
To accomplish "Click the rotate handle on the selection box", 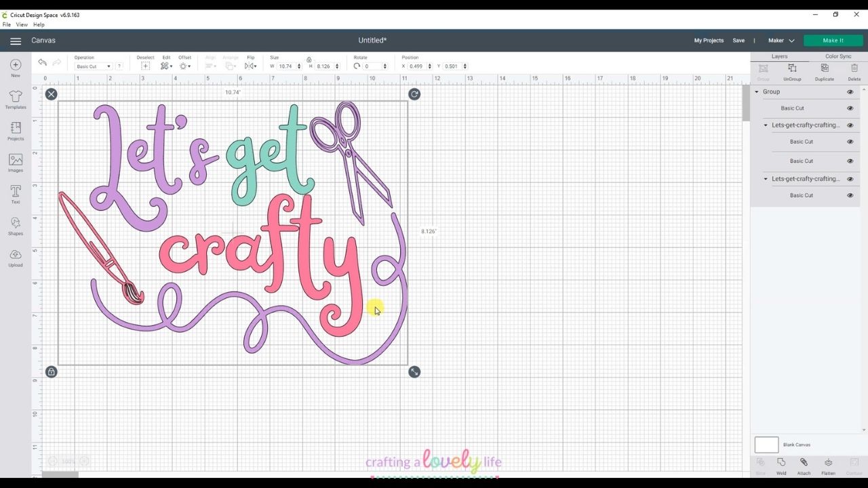I will [414, 94].
